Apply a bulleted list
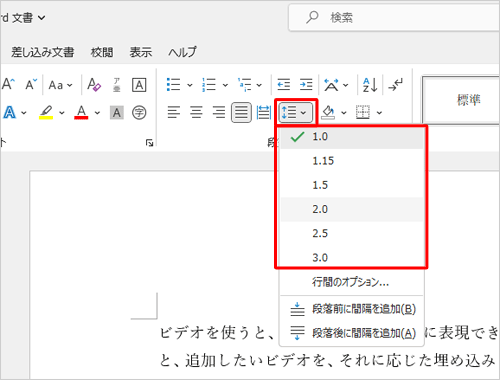Screen dimensions: 500x380 pyautogui.click(x=174, y=85)
